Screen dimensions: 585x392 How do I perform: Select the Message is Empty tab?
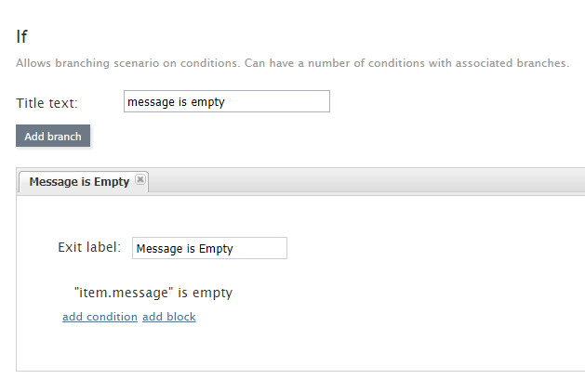pos(78,182)
